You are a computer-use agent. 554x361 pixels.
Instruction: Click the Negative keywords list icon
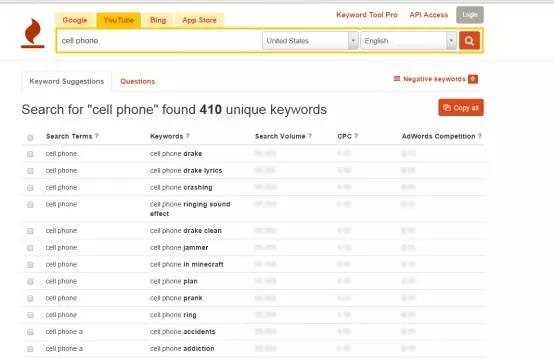(397, 79)
